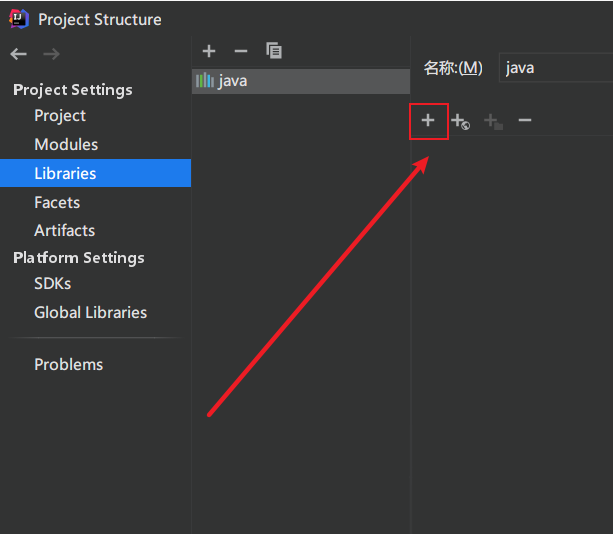The width and height of the screenshot is (613, 534).
Task: Remove the selected library from list
Action: [240, 51]
